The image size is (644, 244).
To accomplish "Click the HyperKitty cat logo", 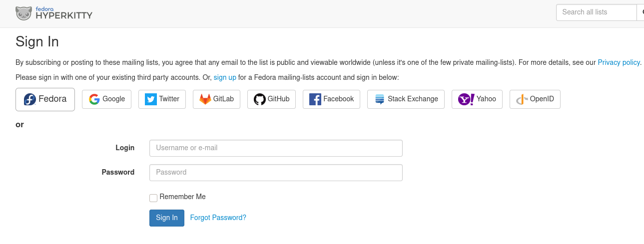I will pos(23,13).
